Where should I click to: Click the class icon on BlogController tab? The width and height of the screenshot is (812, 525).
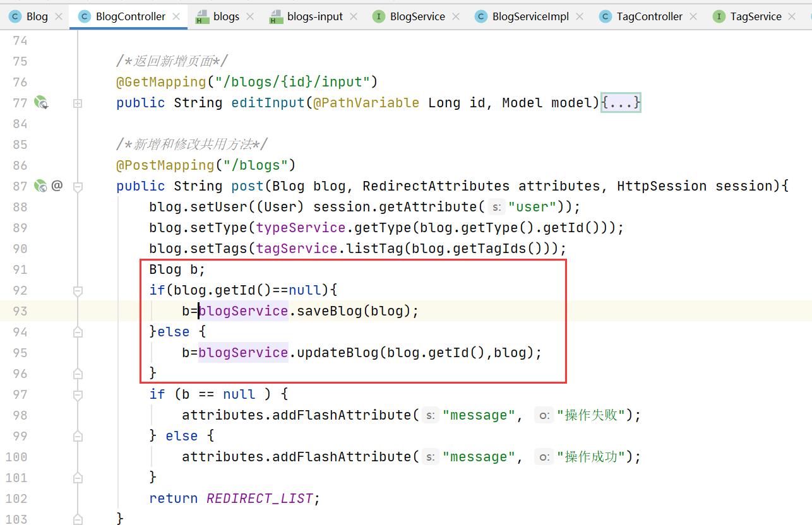pos(83,17)
